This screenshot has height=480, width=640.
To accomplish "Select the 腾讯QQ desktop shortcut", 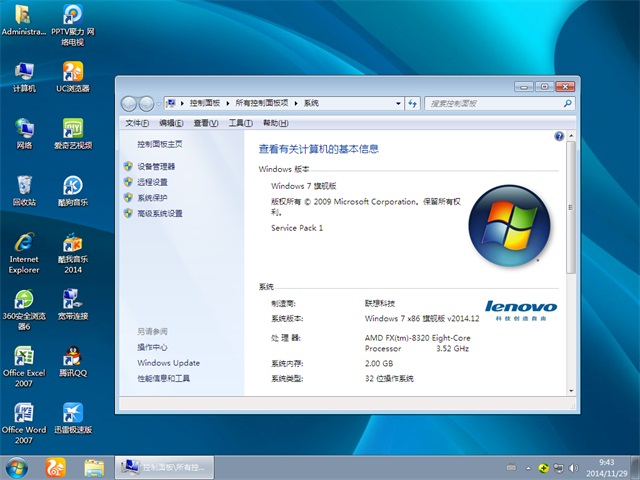I will (72, 361).
